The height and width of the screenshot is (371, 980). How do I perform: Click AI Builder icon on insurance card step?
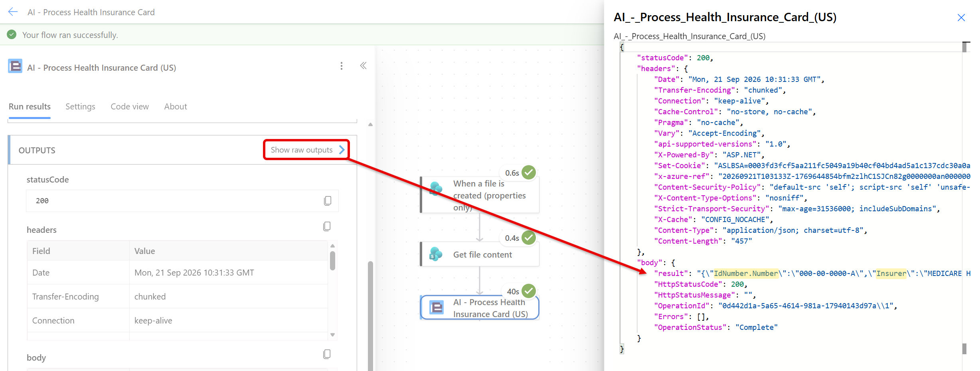pyautogui.click(x=437, y=308)
